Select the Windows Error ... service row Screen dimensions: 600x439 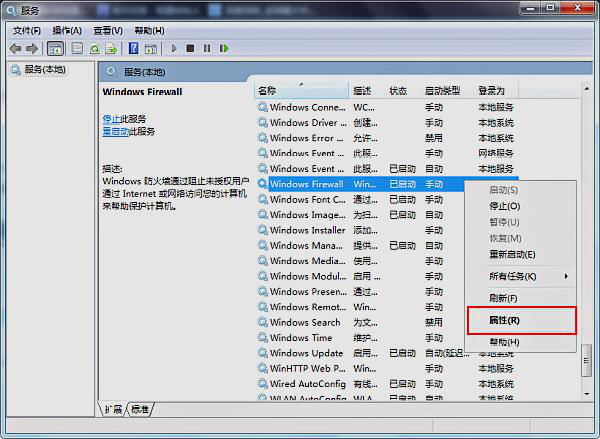tap(386, 138)
